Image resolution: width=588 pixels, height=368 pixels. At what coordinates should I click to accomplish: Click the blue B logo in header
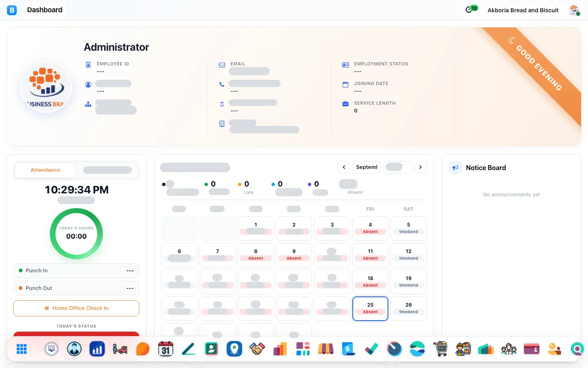[12, 10]
